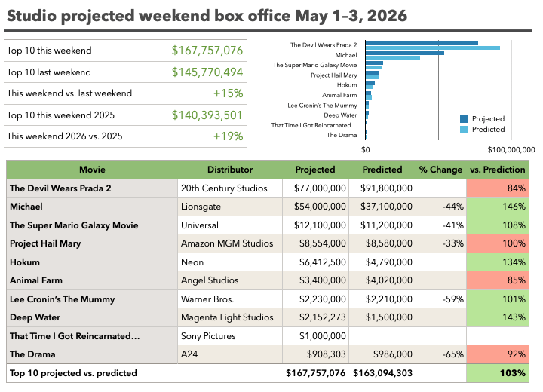The image size is (543, 392).
Task: Click the Amazon MGM Studios distributor cell
Action: [x=230, y=243]
